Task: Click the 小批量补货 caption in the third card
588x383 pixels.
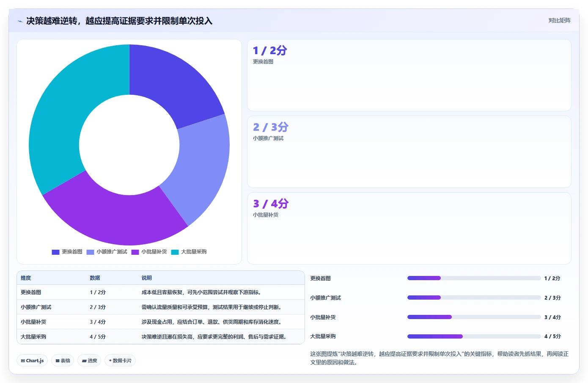Action: [x=266, y=215]
